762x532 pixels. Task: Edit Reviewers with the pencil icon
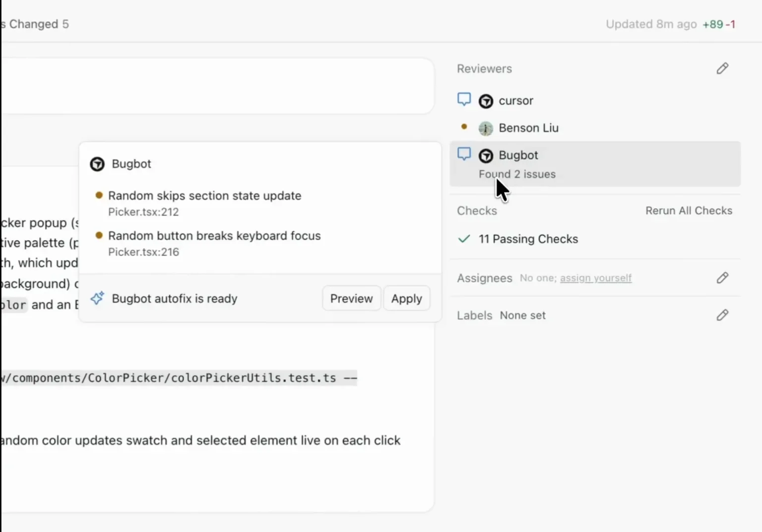722,68
